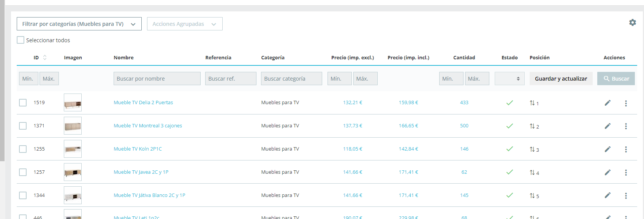Open Acciones Agrupadas dropdown
644x219 pixels.
(185, 24)
